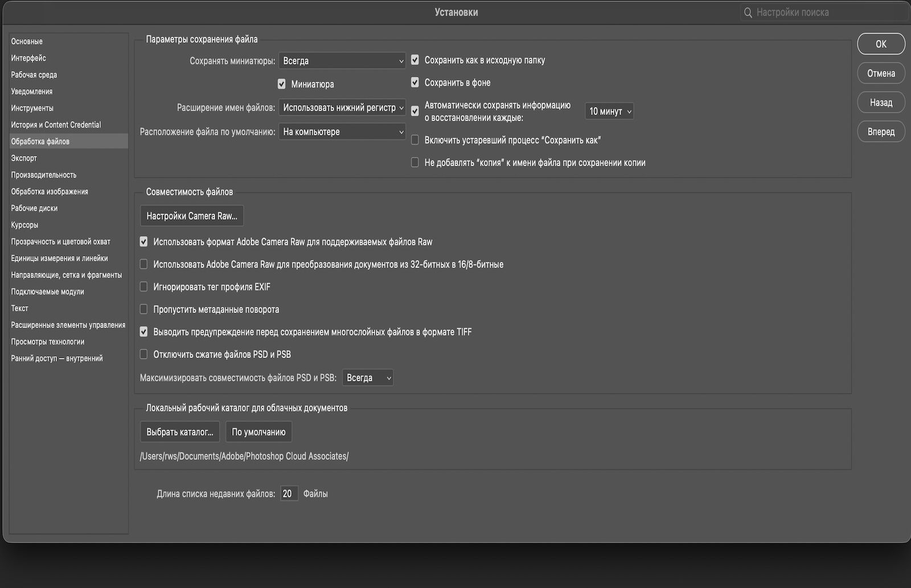Open the "Сохранять миниатюры" dropdown

click(342, 60)
